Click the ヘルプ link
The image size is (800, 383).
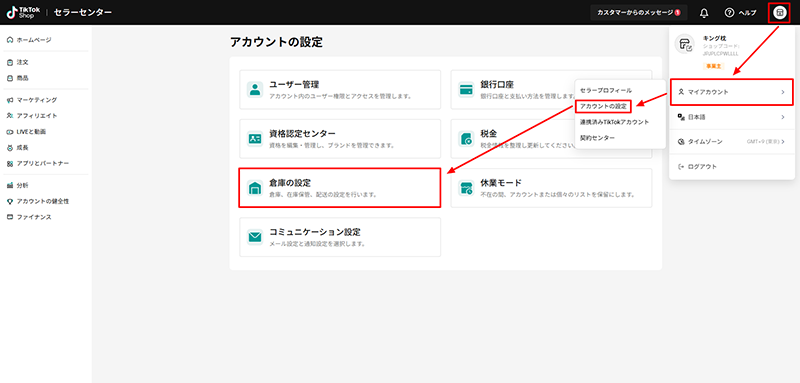tap(747, 13)
